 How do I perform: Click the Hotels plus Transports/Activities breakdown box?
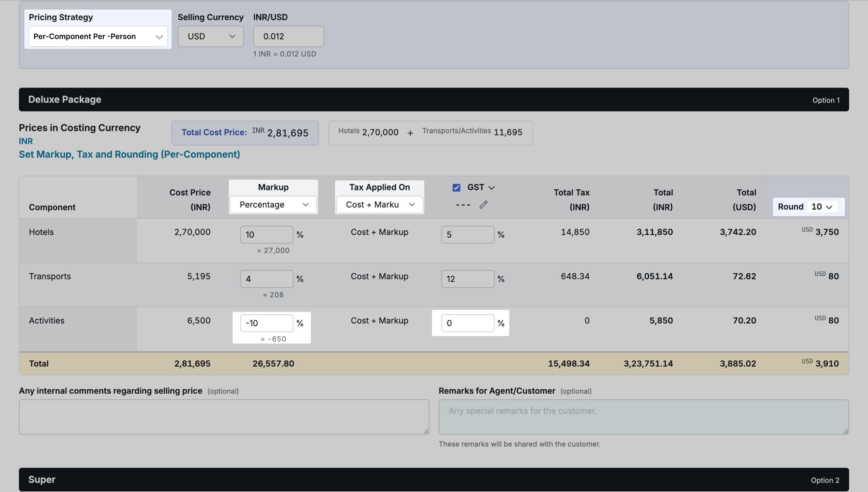coord(430,133)
